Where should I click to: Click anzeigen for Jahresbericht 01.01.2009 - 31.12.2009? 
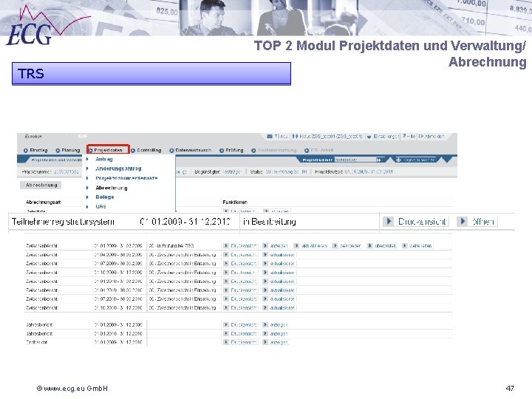(x=275, y=324)
